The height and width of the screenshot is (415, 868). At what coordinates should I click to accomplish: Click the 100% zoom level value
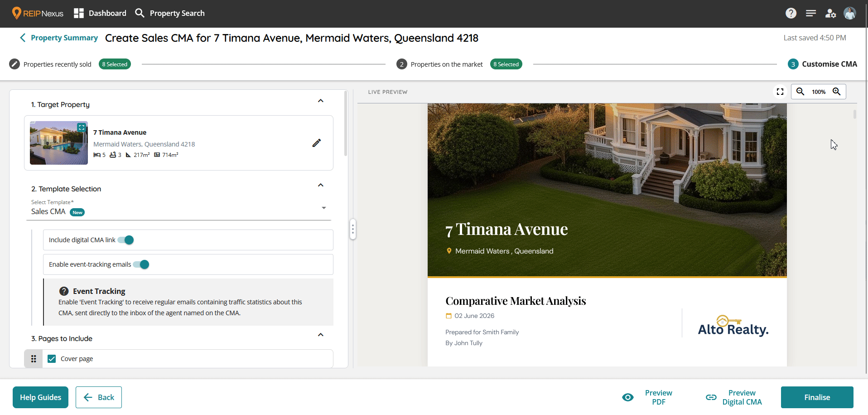coord(819,92)
